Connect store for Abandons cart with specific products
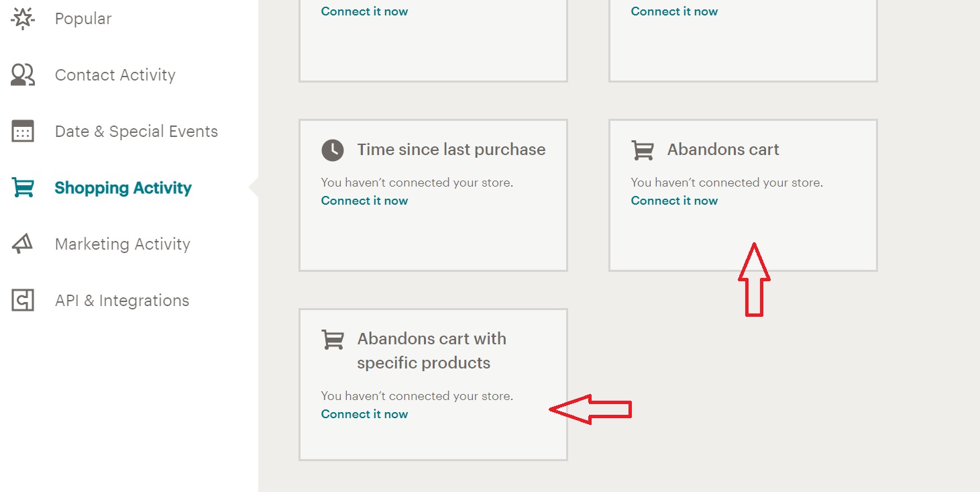 pyautogui.click(x=364, y=414)
